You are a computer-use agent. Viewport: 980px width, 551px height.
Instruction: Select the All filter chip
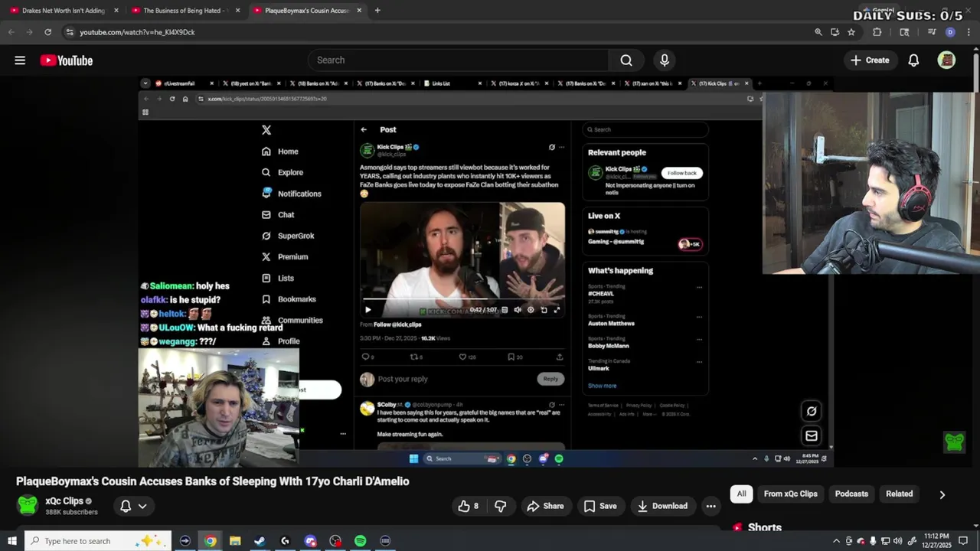[741, 494]
